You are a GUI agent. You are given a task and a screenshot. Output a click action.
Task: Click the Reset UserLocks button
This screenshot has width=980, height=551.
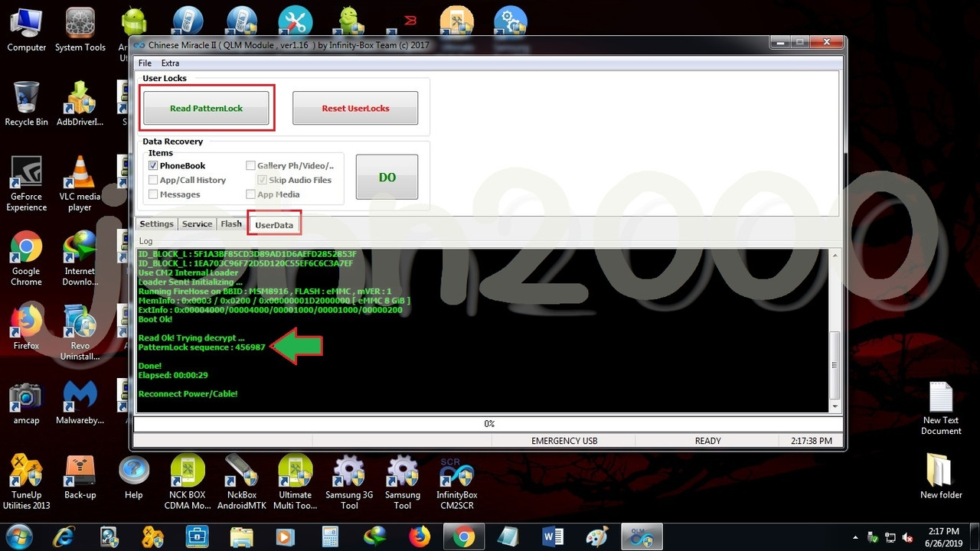355,108
